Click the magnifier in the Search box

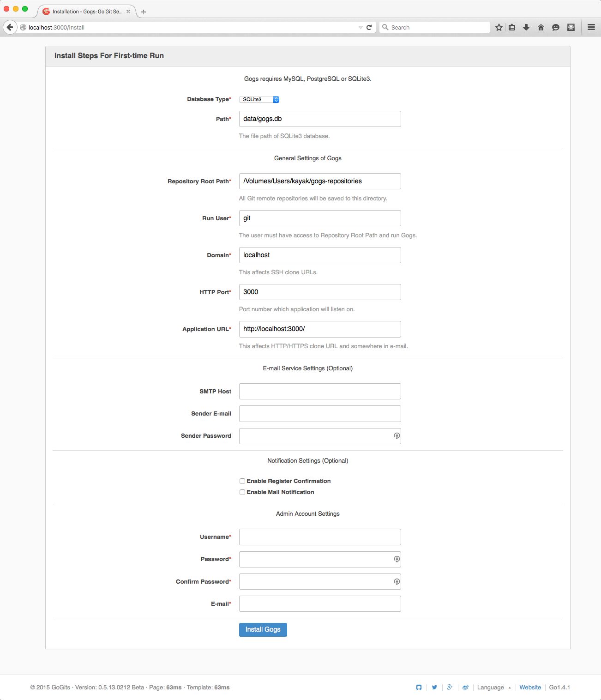(x=385, y=27)
